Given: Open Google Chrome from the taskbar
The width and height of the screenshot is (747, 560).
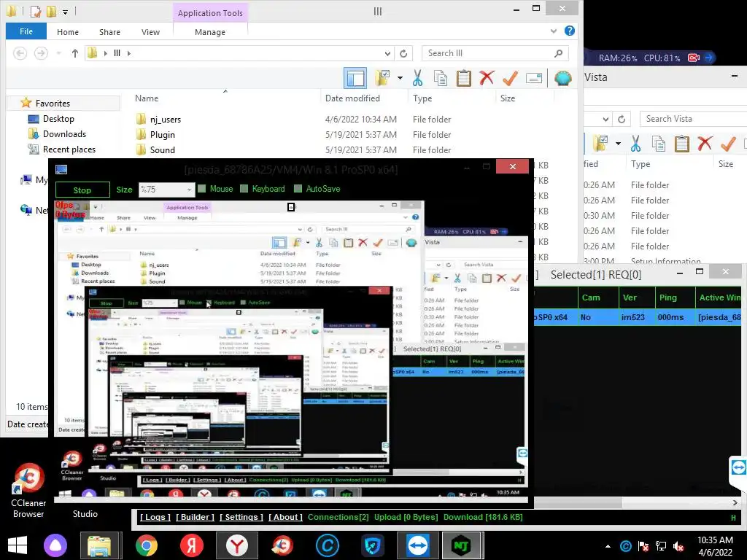Looking at the screenshot, I should coord(146,545).
